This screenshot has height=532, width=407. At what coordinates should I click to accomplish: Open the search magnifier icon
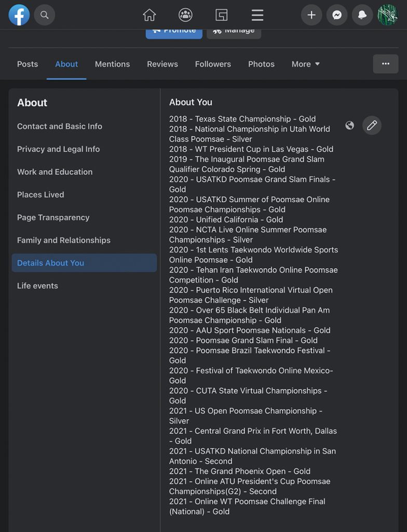[45, 15]
